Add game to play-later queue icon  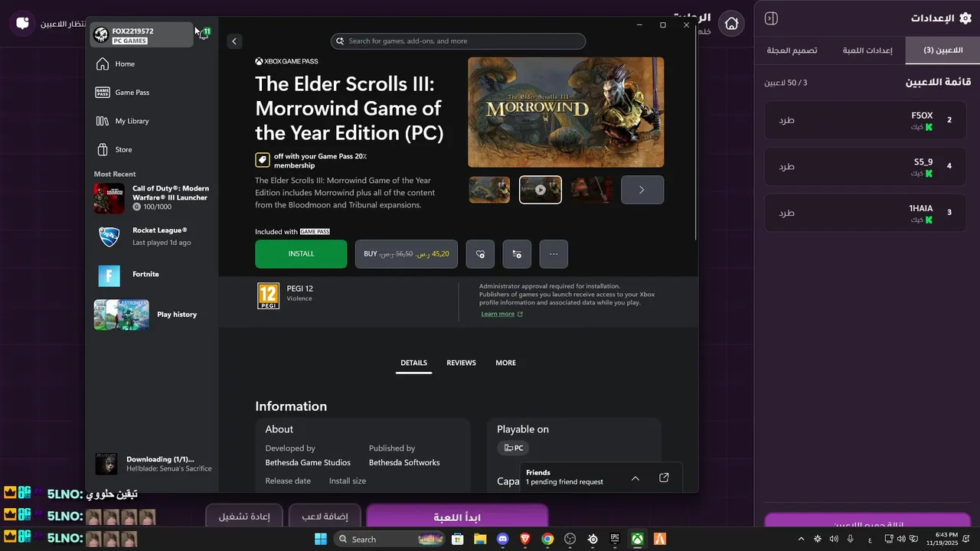(517, 254)
